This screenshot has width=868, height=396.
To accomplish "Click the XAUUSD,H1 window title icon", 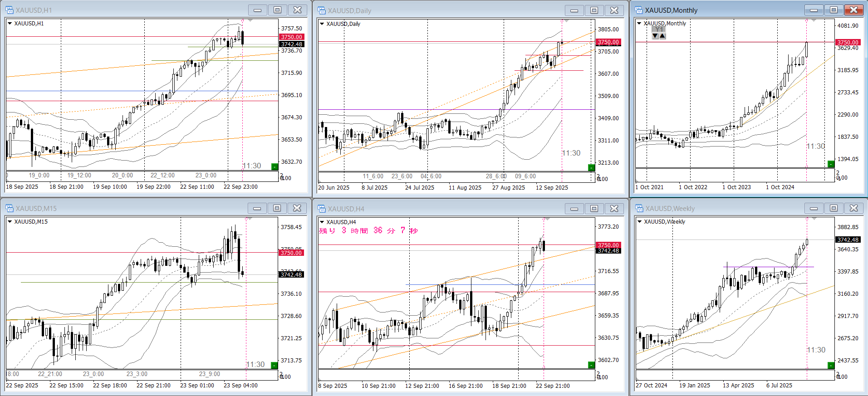I will [9, 10].
